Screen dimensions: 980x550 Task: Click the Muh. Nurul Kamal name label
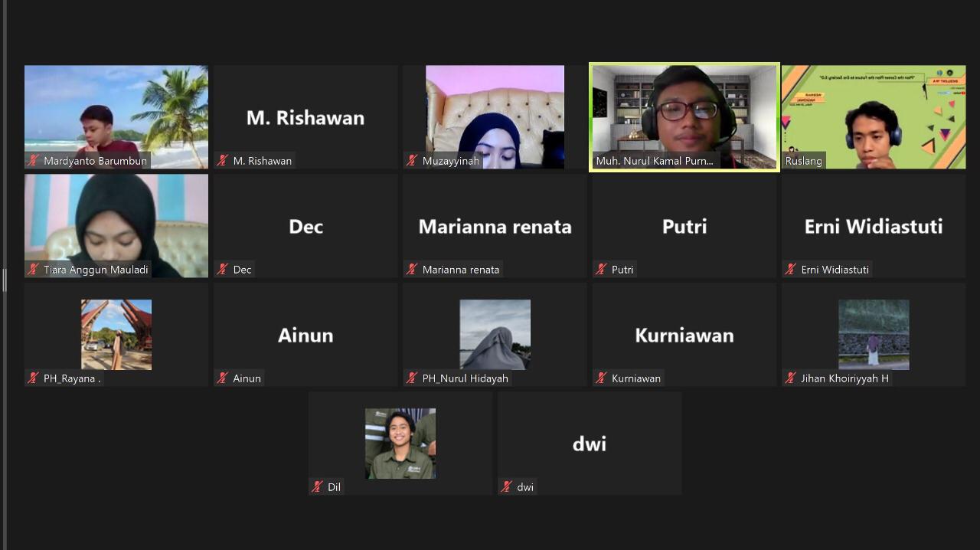pyautogui.click(x=655, y=161)
